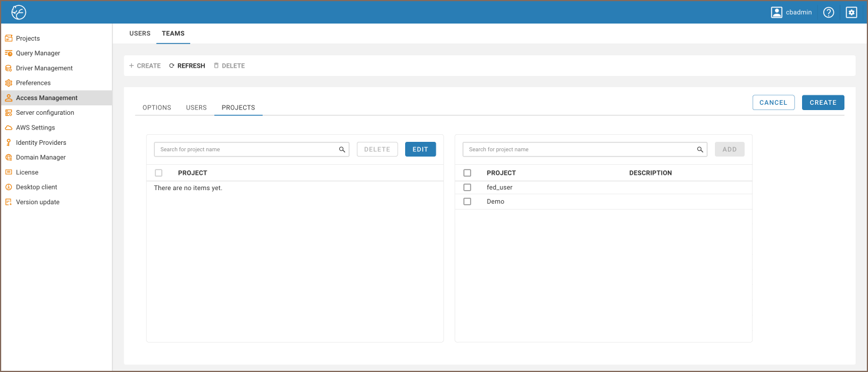The width and height of the screenshot is (868, 372).
Task: Click search magnifier in right project panel
Action: [700, 150]
